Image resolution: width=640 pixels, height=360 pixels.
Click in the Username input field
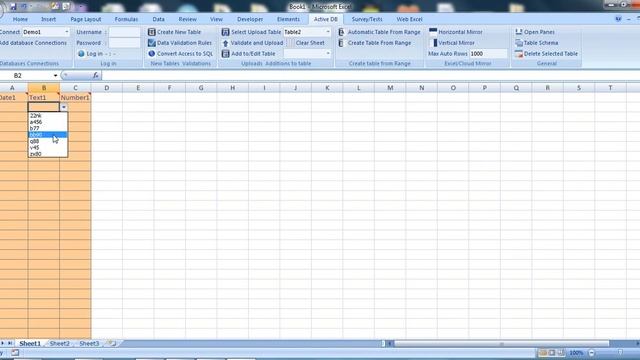[x=124, y=32]
